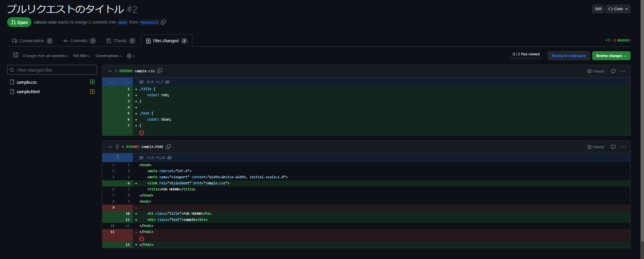The width and height of the screenshot is (644, 259).
Task: Mark sample.html as Viewed
Action: [x=596, y=147]
